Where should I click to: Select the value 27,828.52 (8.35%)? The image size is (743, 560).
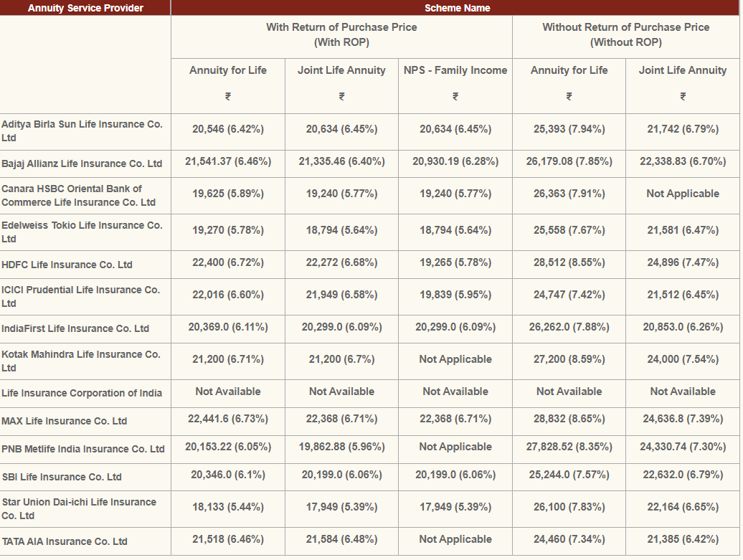569,446
